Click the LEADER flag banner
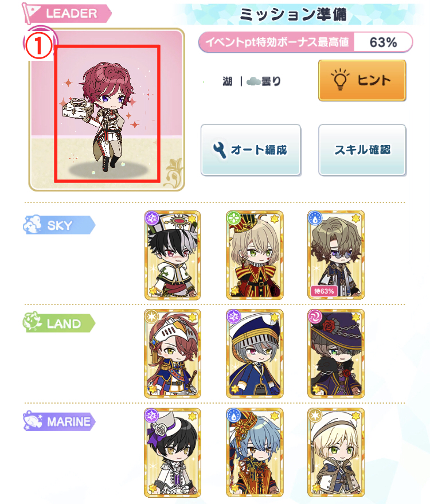Viewport: 430px width, 504px height. (x=67, y=14)
